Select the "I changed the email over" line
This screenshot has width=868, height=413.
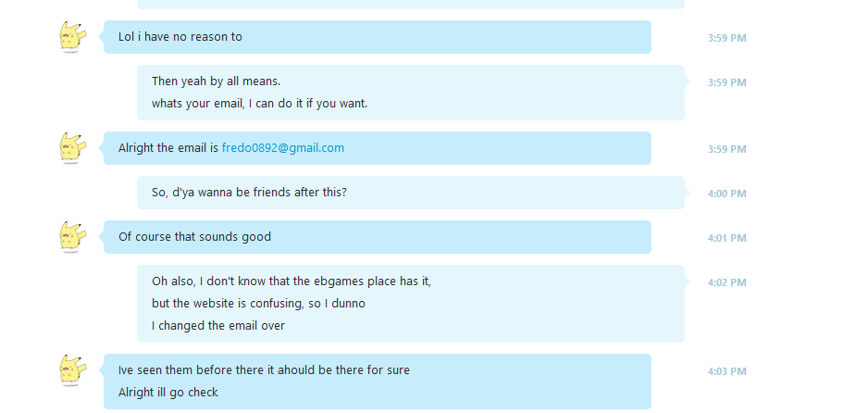coord(218,326)
